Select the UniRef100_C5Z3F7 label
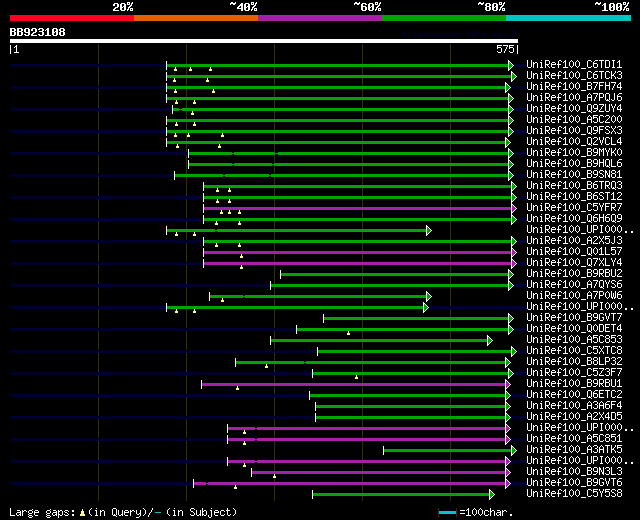Screen dimensions: 640x520 point(574,373)
